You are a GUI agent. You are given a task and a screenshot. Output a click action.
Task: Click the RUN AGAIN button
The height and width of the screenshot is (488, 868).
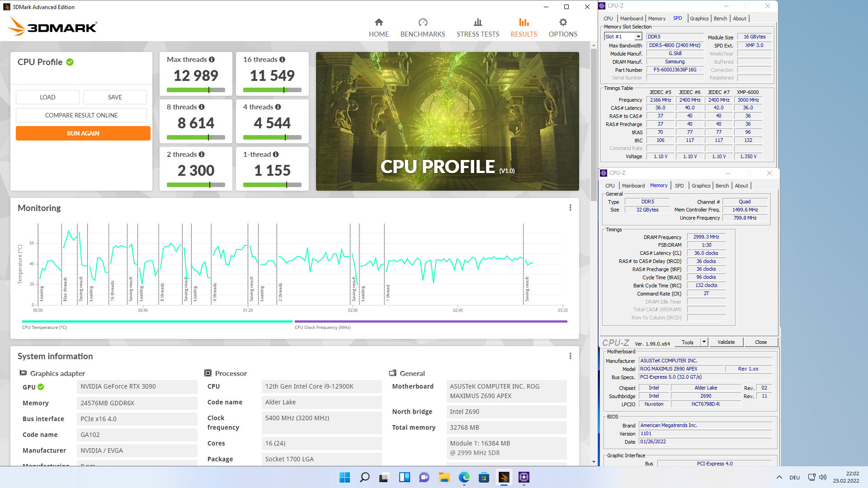tap(83, 133)
